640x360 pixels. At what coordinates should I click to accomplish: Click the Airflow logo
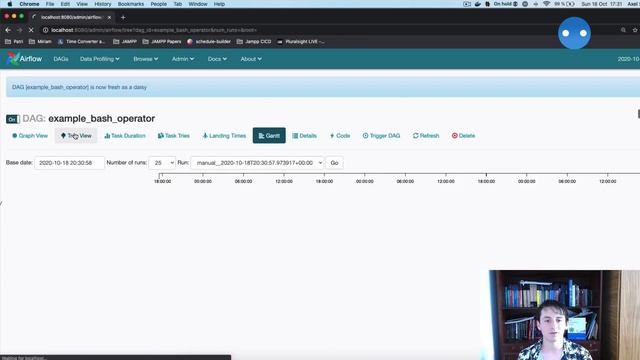(x=24, y=59)
